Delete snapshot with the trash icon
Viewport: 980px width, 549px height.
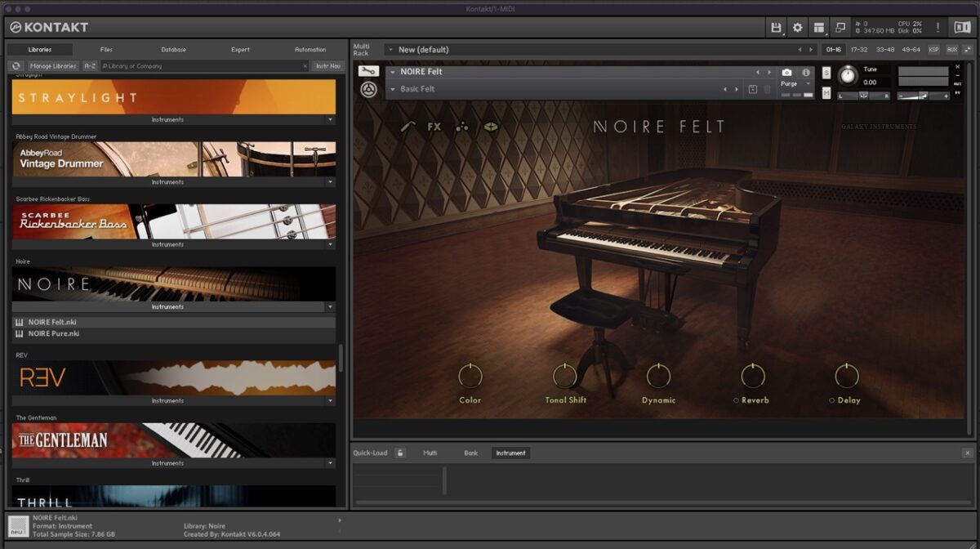pyautogui.click(x=767, y=89)
